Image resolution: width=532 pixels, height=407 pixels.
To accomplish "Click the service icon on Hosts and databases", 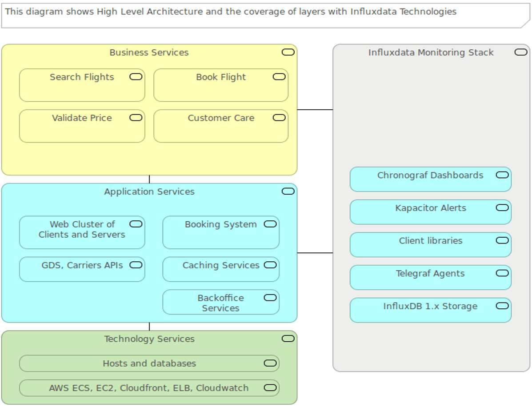I will (269, 363).
